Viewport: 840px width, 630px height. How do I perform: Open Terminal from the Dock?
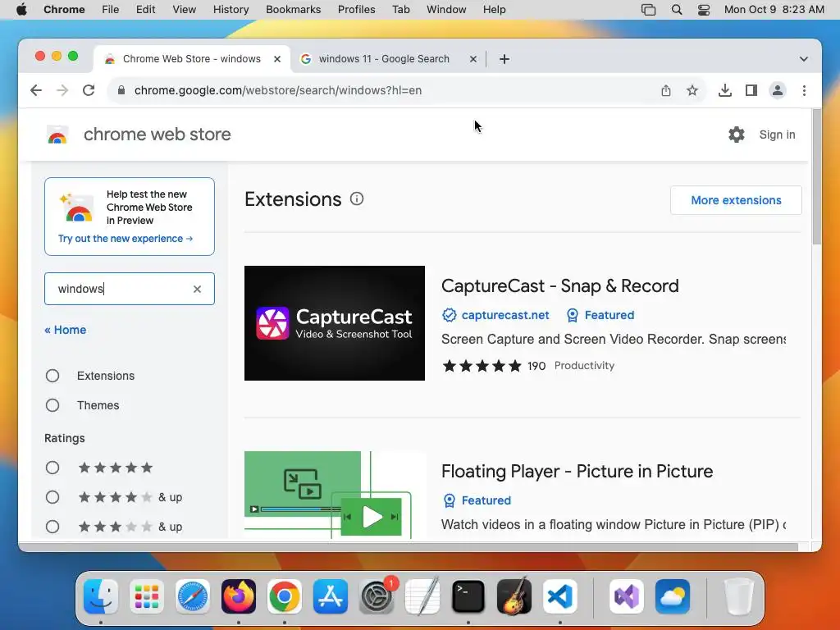(x=468, y=596)
